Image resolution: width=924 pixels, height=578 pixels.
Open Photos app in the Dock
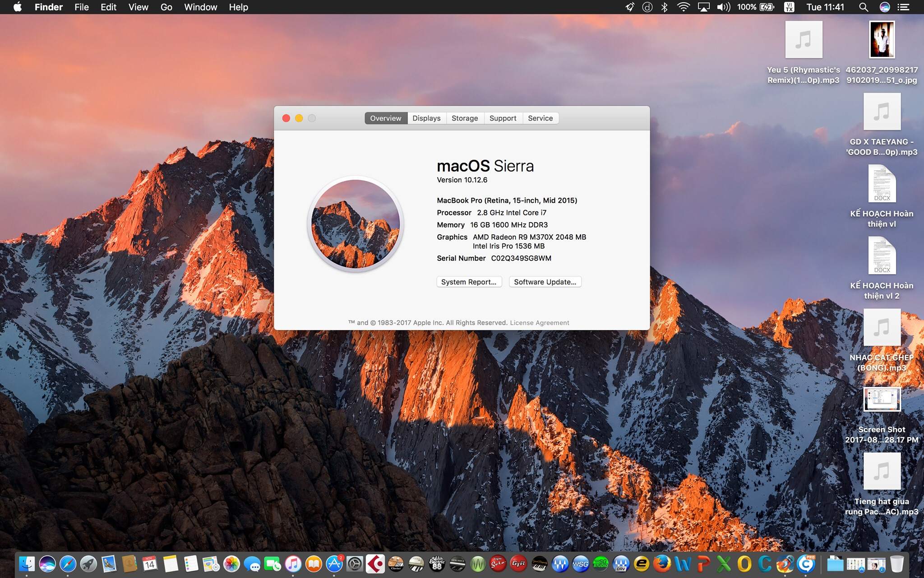(231, 564)
